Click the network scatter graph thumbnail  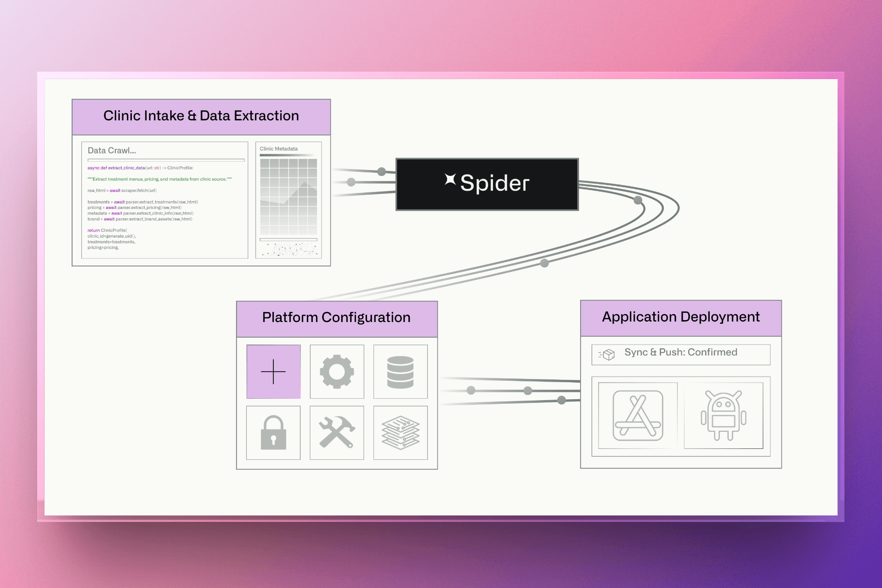[289, 249]
